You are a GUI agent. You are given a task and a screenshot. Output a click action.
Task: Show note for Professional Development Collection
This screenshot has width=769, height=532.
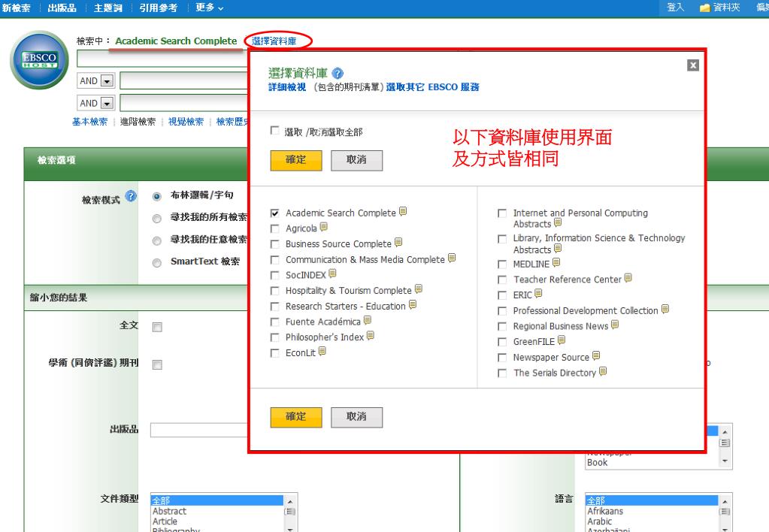pos(665,310)
